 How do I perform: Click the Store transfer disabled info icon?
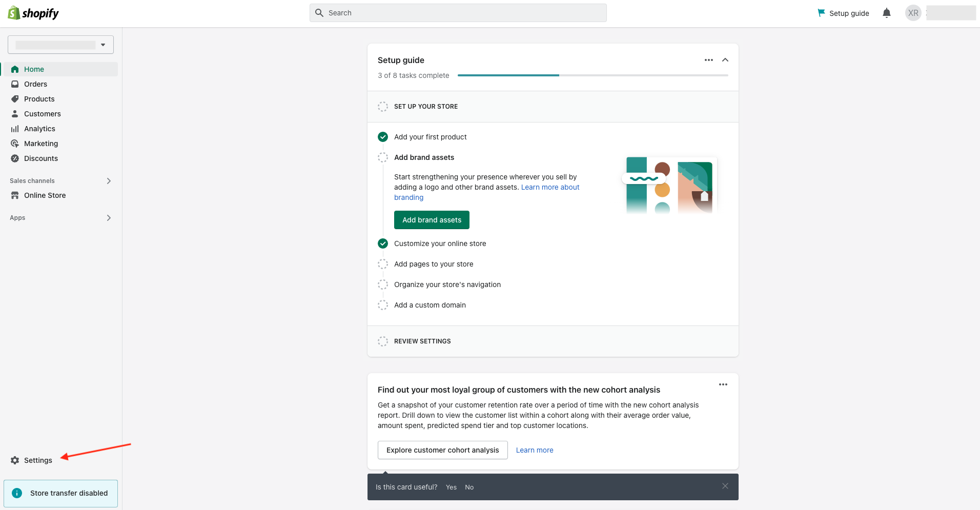click(x=17, y=493)
